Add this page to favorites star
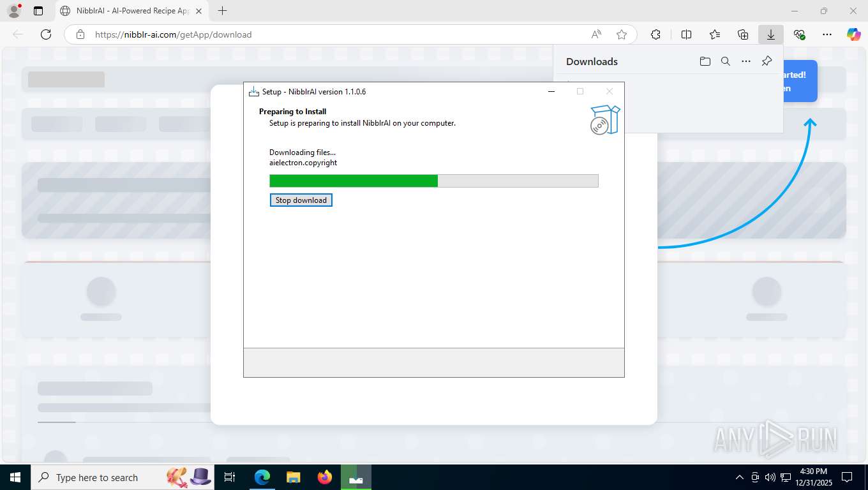The height and width of the screenshot is (490, 868). tap(622, 34)
